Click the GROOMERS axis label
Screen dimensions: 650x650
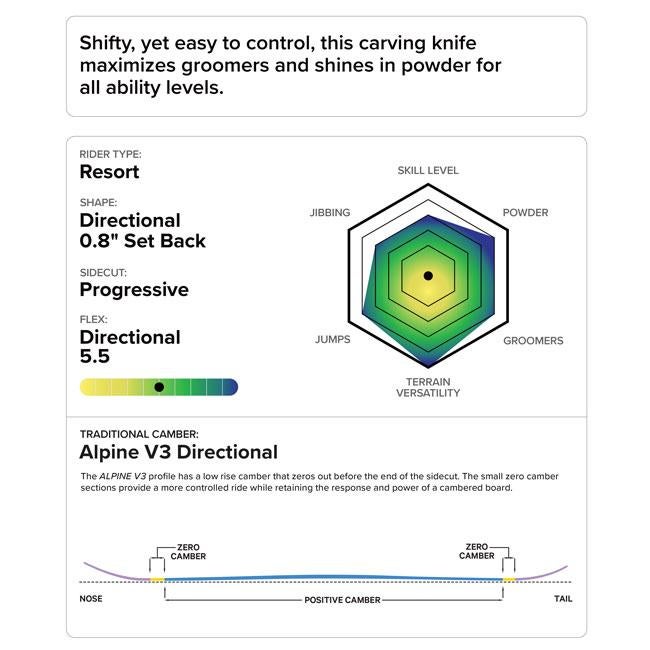tap(532, 341)
